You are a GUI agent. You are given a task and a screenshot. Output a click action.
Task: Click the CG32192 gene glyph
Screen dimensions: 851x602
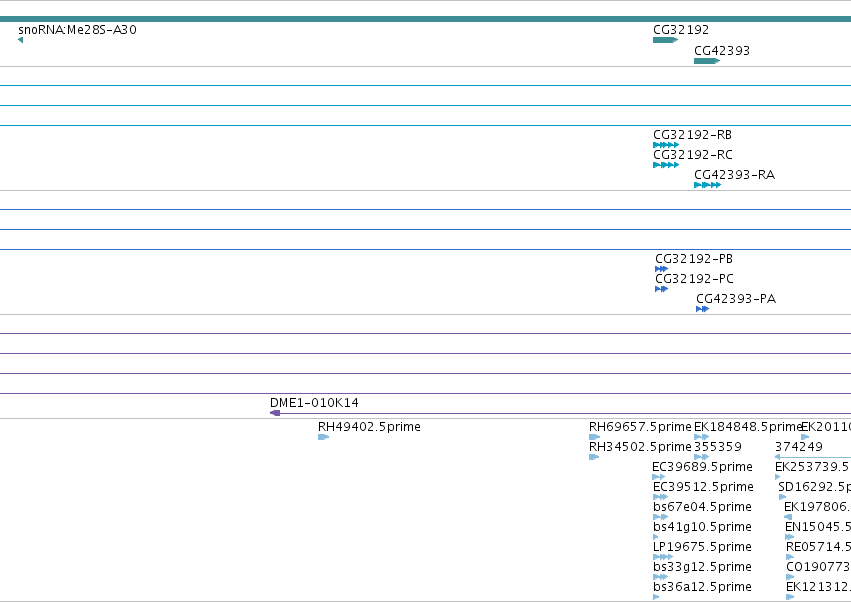coord(665,40)
